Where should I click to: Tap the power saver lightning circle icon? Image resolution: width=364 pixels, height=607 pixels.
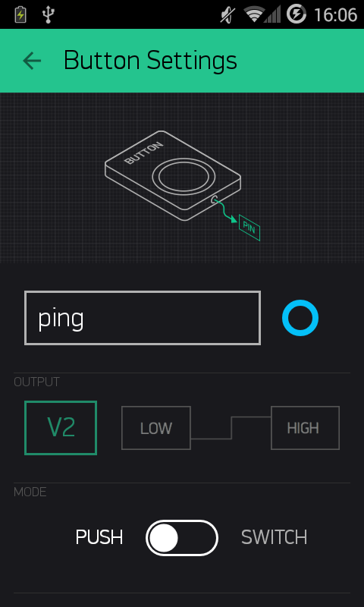pos(297,14)
